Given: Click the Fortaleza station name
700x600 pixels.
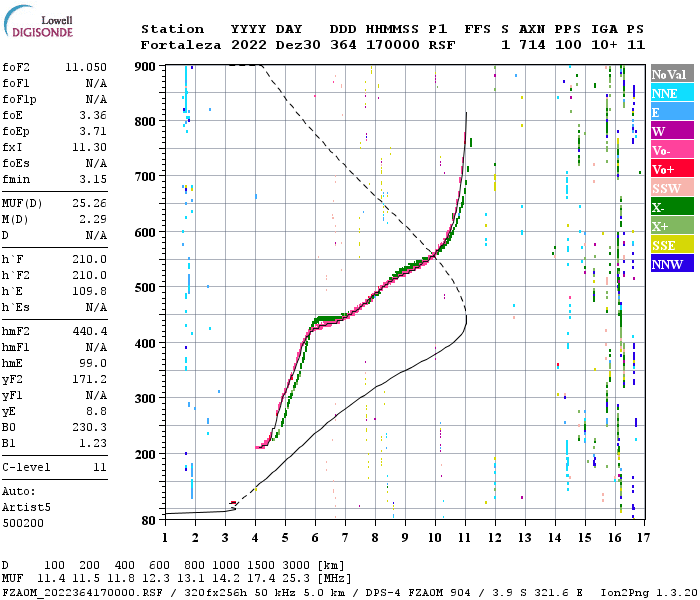Looking at the screenshot, I should (181, 45).
